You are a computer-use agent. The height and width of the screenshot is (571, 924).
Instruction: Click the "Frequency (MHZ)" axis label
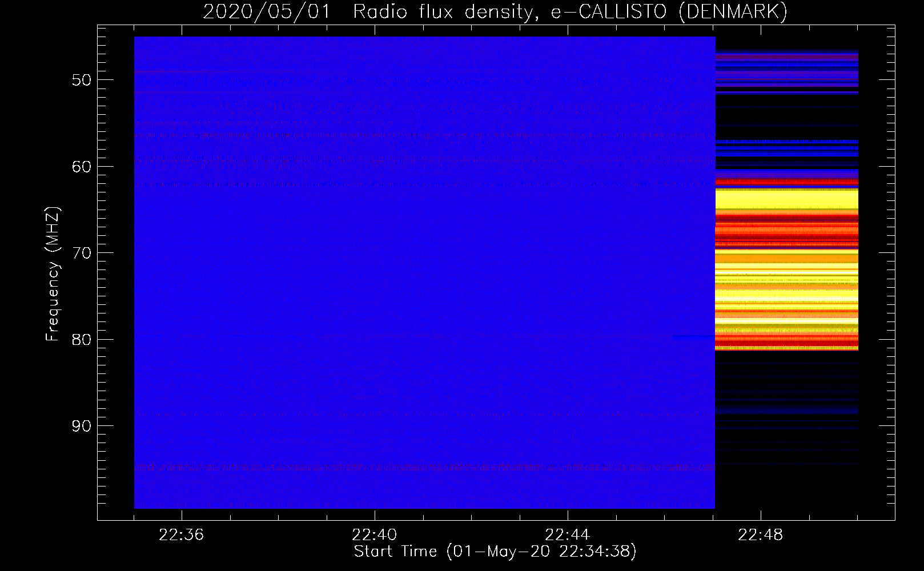(53, 274)
